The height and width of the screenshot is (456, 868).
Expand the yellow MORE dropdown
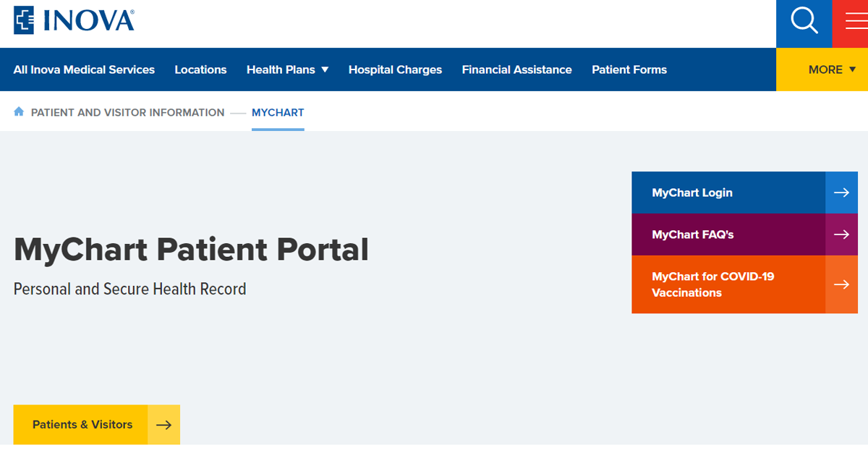[831, 69]
